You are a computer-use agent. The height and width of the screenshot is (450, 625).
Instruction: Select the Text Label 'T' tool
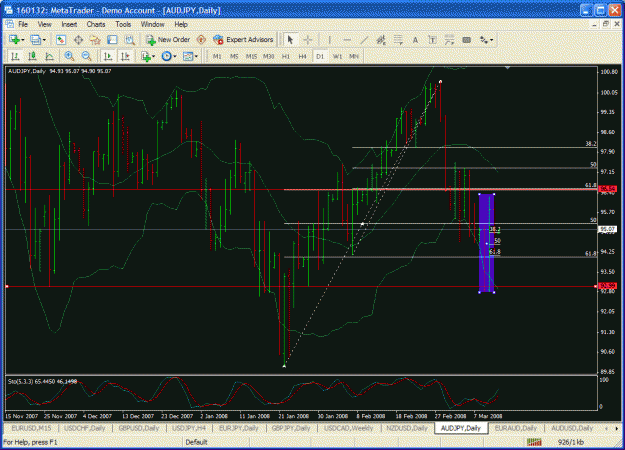pyautogui.click(x=432, y=40)
